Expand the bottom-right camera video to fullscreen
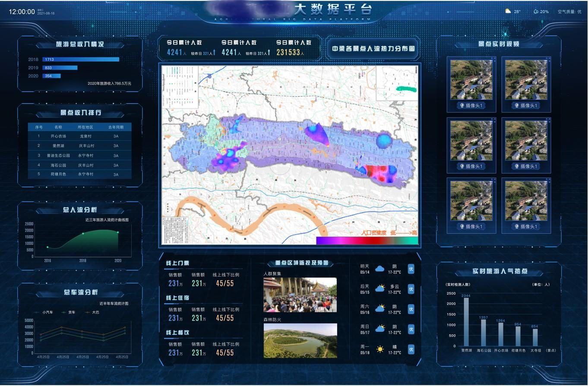 pos(548,180)
